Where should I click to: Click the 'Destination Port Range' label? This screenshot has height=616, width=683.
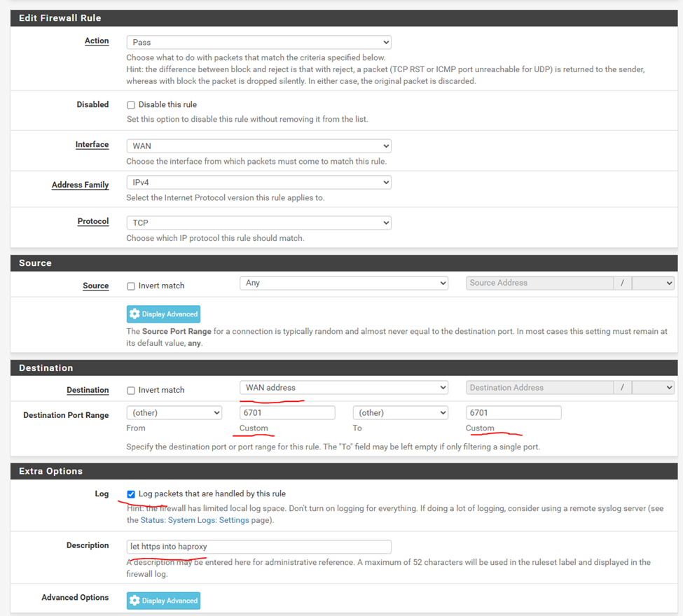(66, 415)
